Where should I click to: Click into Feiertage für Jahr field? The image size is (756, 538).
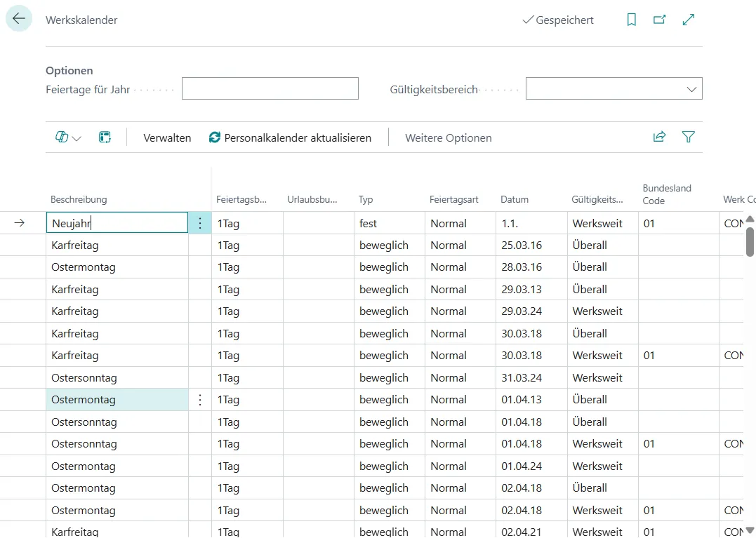coord(270,89)
